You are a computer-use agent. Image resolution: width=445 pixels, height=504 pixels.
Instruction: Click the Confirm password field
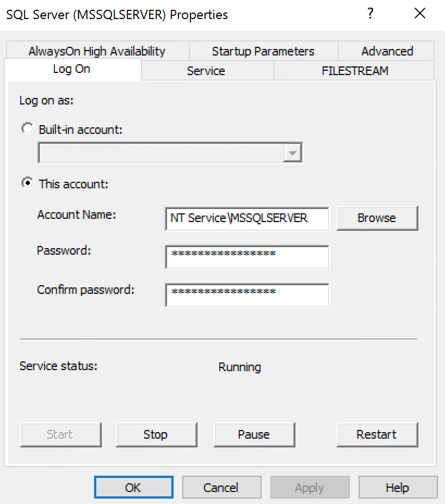[x=246, y=295]
